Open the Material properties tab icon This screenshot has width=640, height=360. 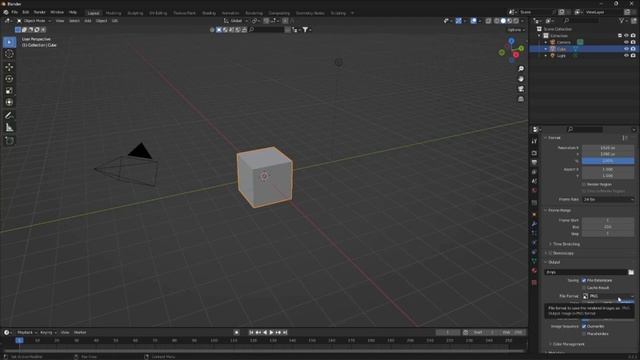point(534,271)
